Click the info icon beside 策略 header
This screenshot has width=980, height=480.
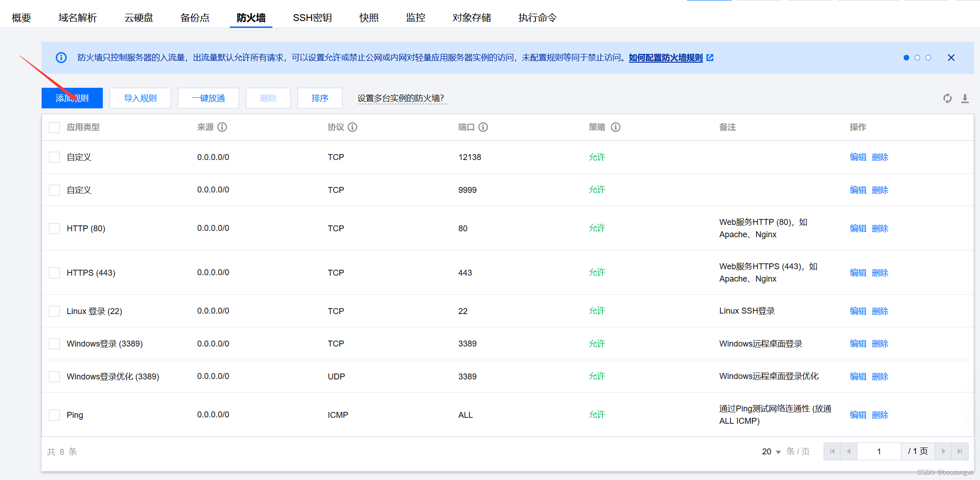click(616, 127)
